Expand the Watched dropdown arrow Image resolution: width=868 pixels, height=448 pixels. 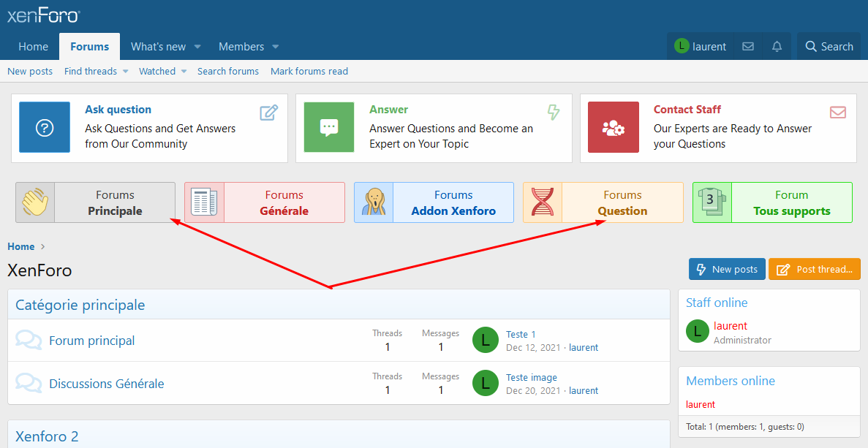point(184,72)
